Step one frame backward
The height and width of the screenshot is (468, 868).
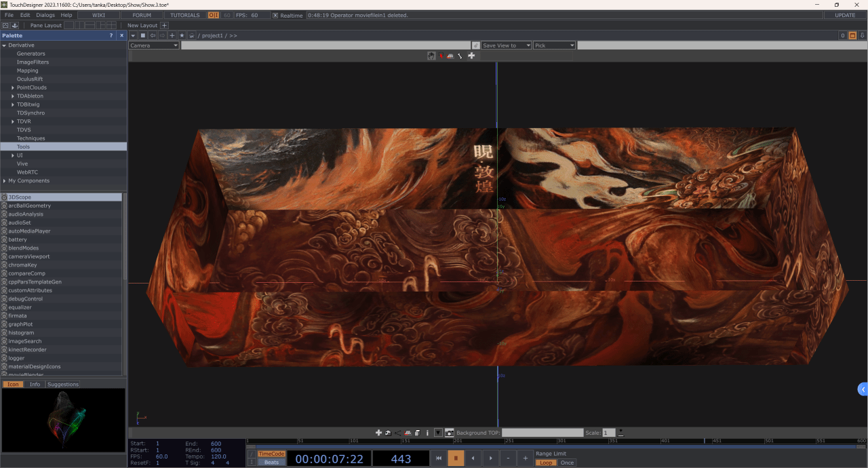pyautogui.click(x=473, y=459)
